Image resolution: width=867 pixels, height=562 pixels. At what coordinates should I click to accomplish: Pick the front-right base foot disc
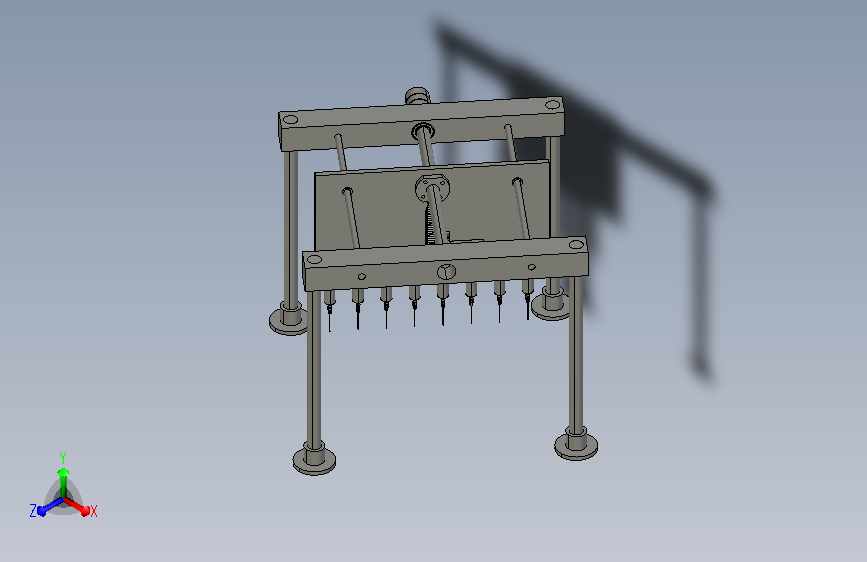click(576, 444)
